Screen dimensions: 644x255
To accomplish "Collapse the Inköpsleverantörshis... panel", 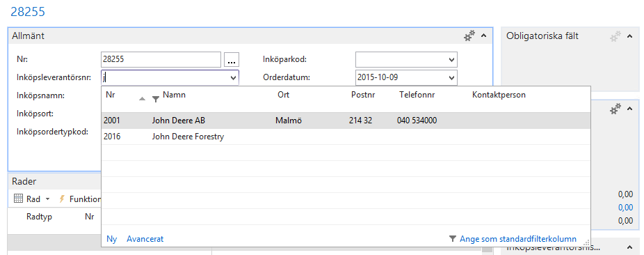I will (x=629, y=247).
